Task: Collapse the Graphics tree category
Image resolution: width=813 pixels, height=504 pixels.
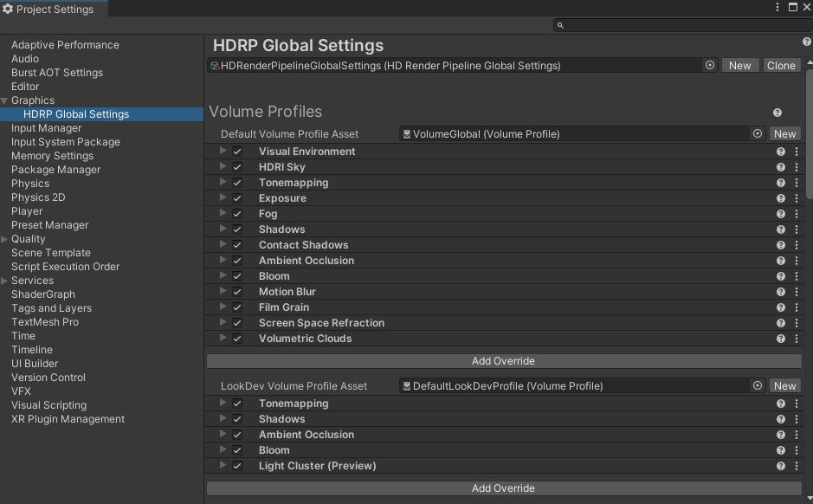Action: point(5,100)
